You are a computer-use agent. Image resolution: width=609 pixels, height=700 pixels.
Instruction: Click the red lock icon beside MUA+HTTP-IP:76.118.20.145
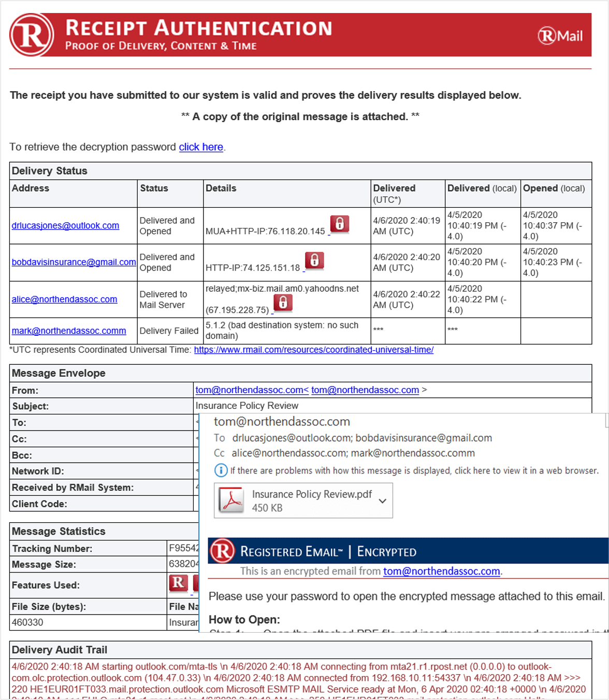340,224
